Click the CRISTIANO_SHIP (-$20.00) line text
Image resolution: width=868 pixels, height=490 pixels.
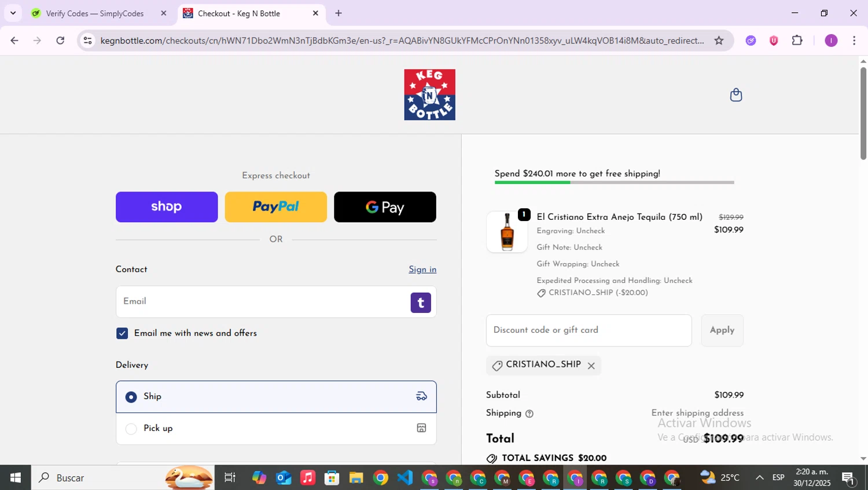tap(598, 293)
